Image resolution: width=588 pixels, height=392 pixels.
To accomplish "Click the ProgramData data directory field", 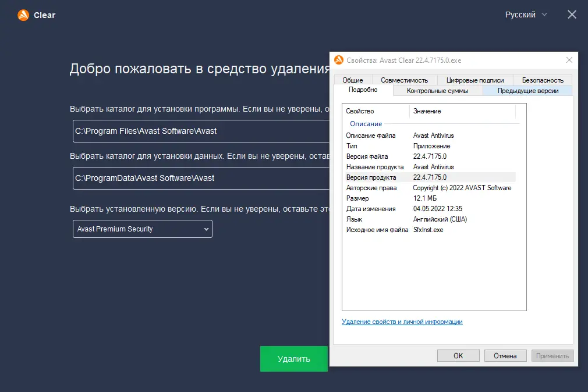I will coord(201,178).
